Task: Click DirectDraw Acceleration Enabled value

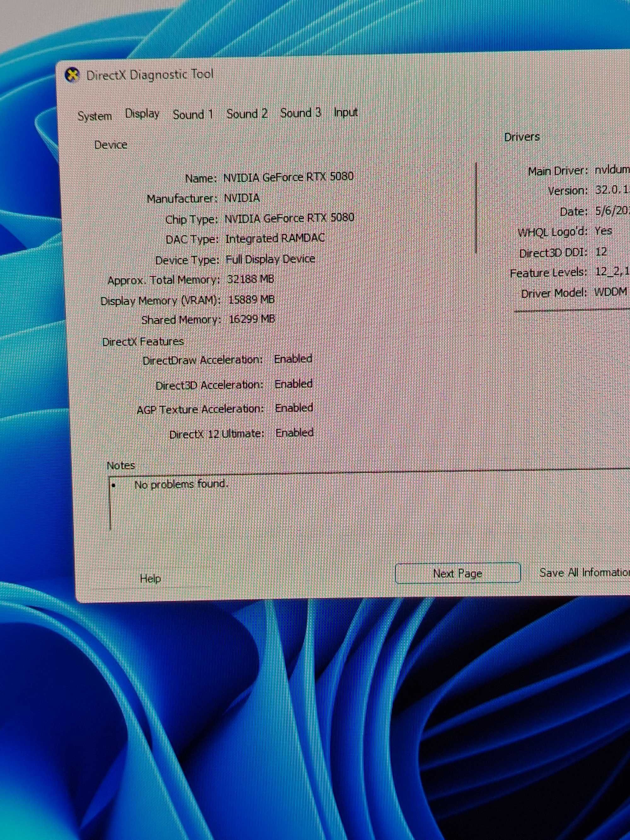Action: click(293, 358)
